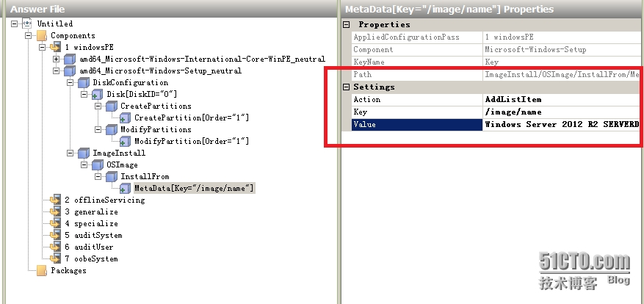Click the 5 auditSystem pass icon
The width and height of the screenshot is (644, 304).
point(56,236)
